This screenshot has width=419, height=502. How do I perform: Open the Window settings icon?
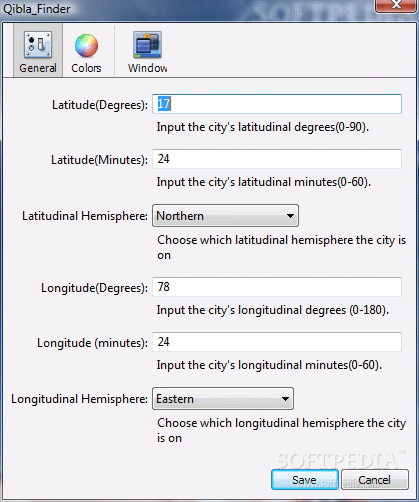point(147,52)
